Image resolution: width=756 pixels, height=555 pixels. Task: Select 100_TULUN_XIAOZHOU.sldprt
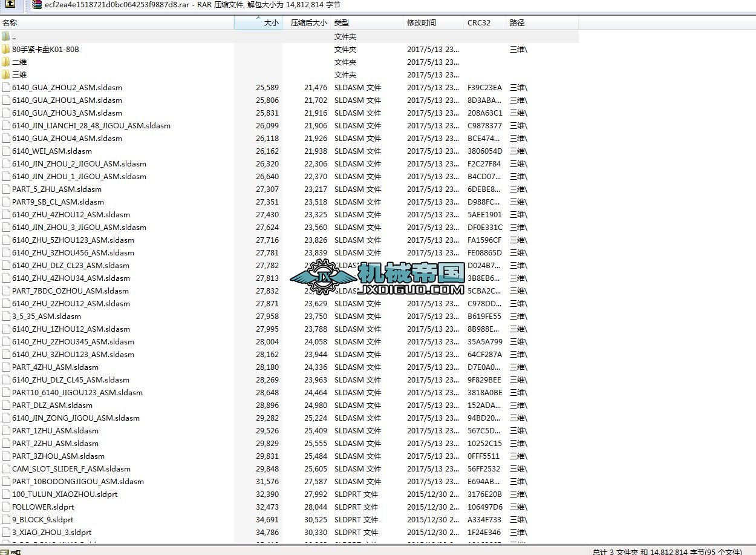(65, 494)
